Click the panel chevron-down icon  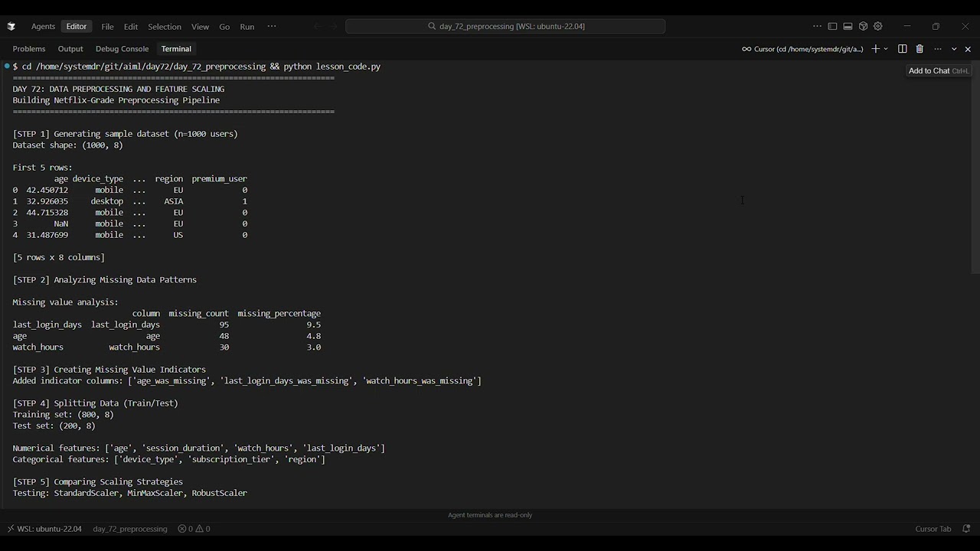coord(954,49)
